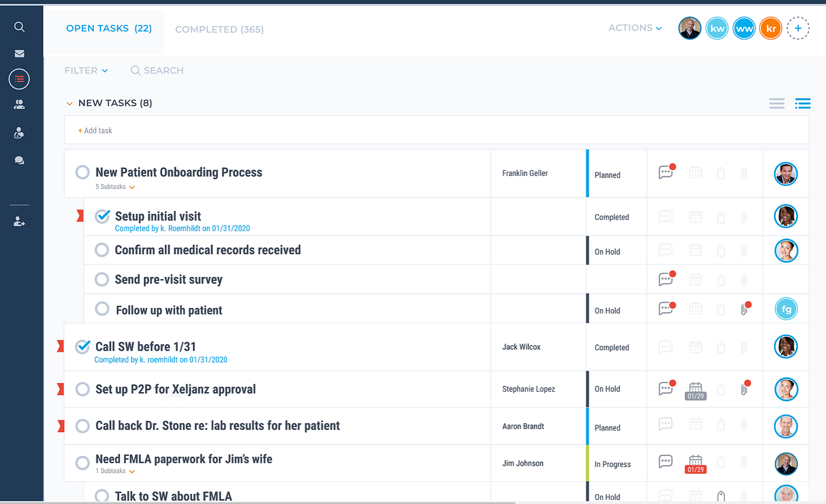Click the search icon in the sidebar
Screen dimensions: 826x504
19,27
